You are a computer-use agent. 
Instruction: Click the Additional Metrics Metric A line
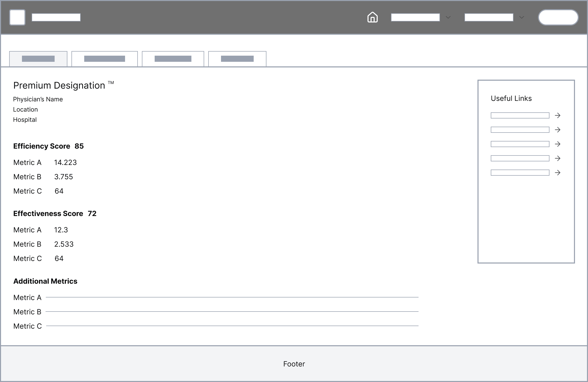point(232,297)
